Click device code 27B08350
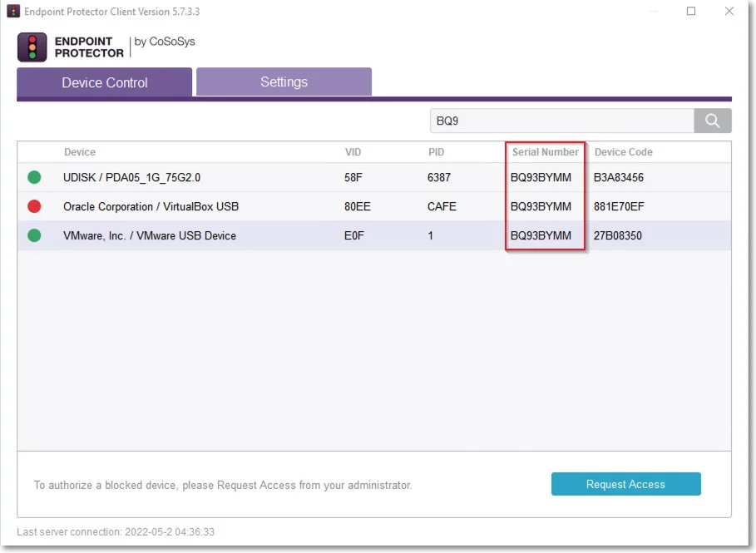 tap(618, 235)
